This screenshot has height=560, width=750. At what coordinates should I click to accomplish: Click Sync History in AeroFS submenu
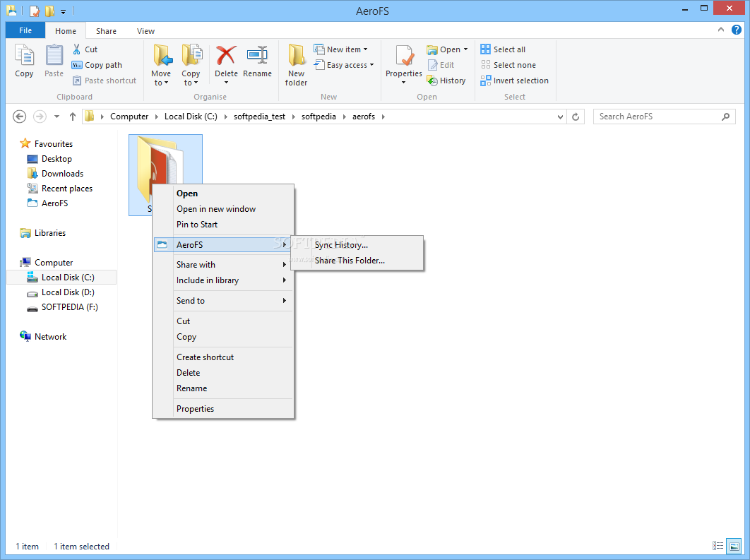[x=357, y=245]
